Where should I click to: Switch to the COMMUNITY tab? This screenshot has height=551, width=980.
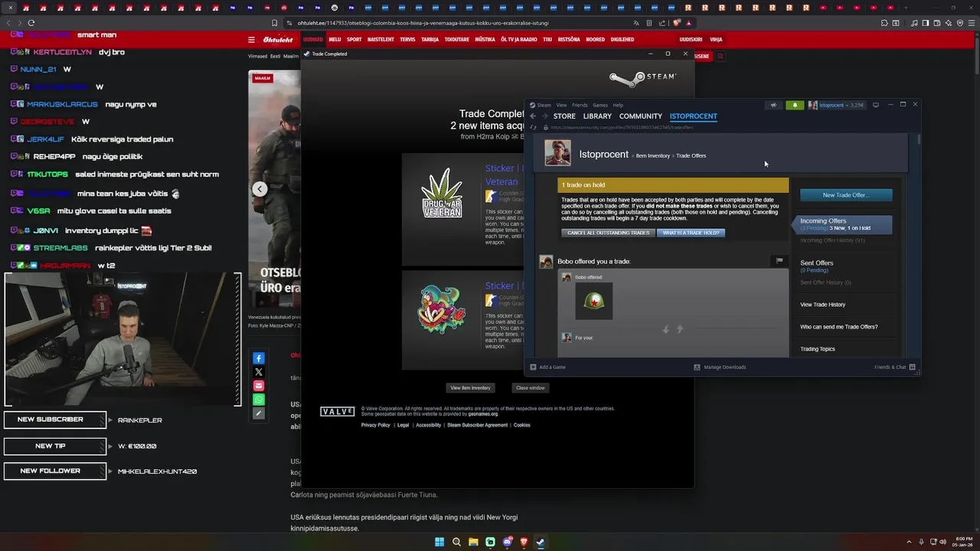click(x=641, y=116)
